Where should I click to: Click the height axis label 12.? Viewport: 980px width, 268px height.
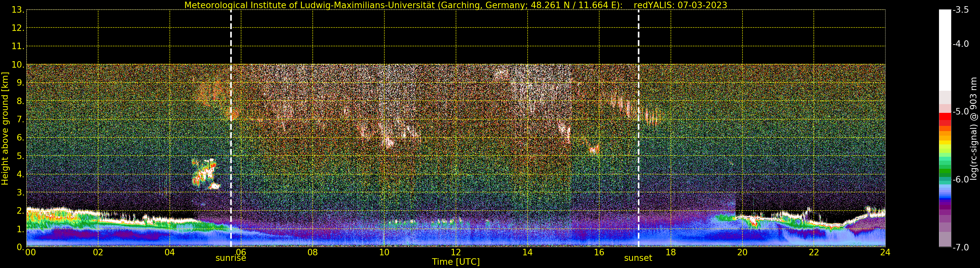(x=18, y=28)
